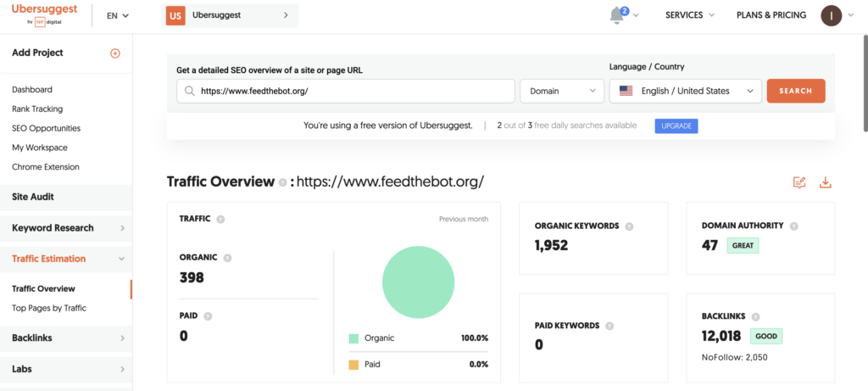The image size is (868, 391).
Task: Open the PLANS & PRICING link
Action: pyautogui.click(x=771, y=15)
